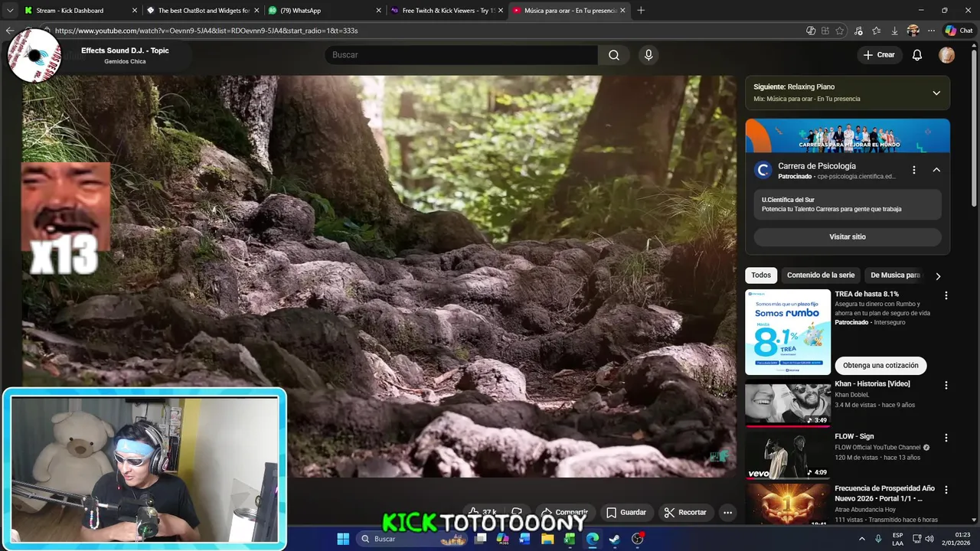
Task: Expand the Siguiente: Relaxing Piano queue panel
Action: pos(936,93)
